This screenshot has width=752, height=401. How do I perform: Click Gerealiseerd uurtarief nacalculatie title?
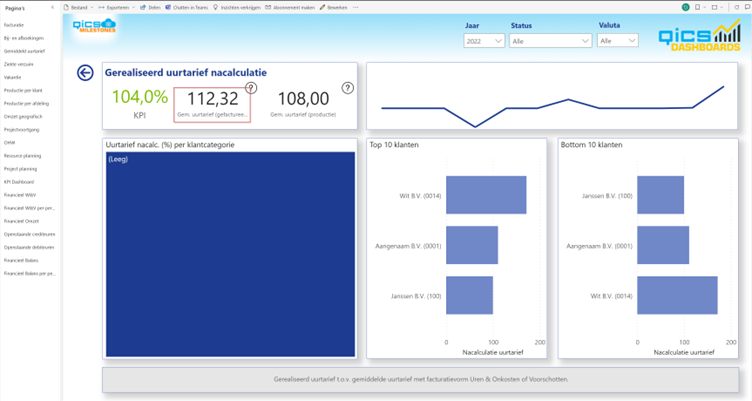click(186, 73)
